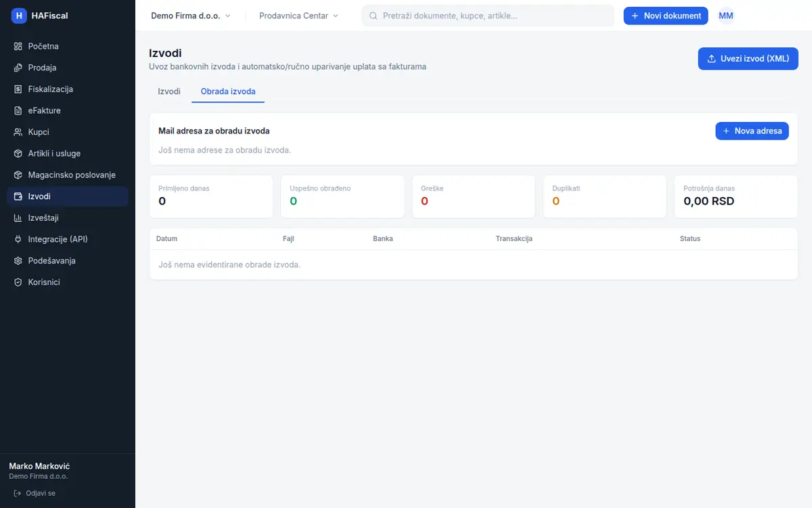Click the Kupci people icon
The height and width of the screenshot is (508, 812).
click(18, 132)
